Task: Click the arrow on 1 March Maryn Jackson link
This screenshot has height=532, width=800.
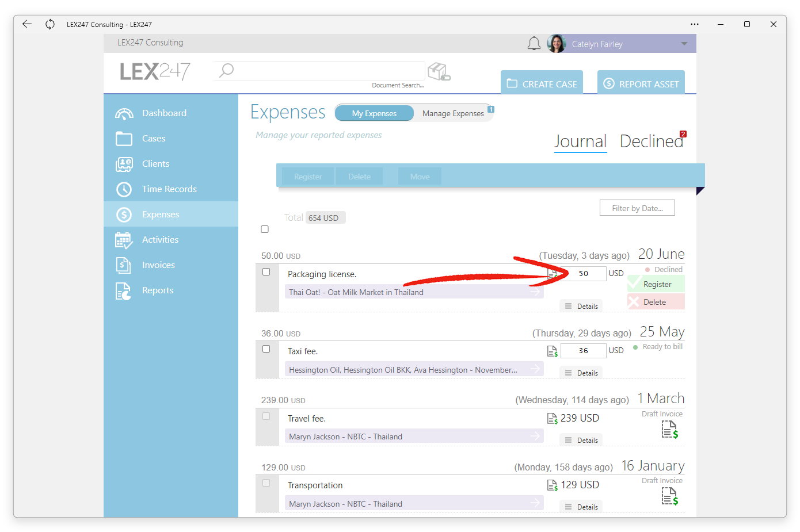Action: pyautogui.click(x=536, y=436)
